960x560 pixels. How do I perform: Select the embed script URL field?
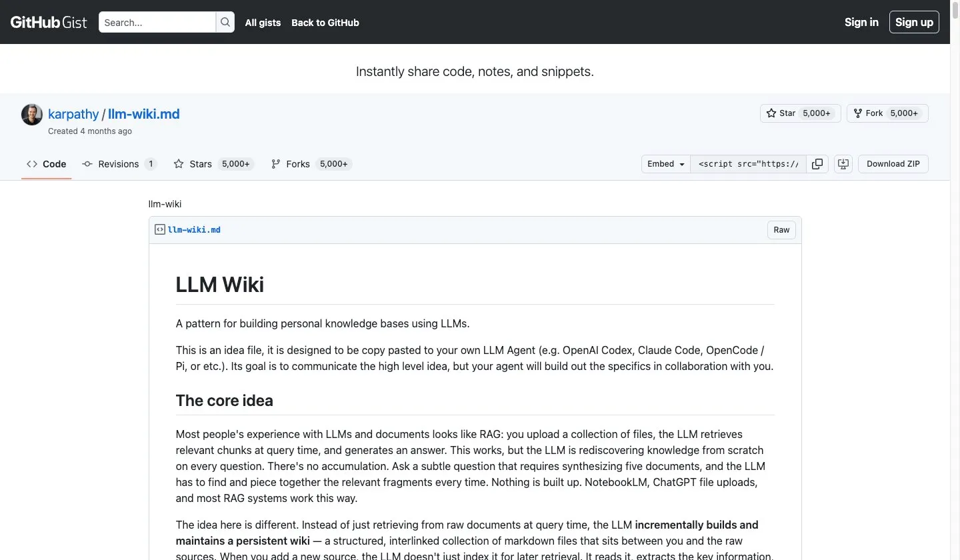click(x=748, y=164)
